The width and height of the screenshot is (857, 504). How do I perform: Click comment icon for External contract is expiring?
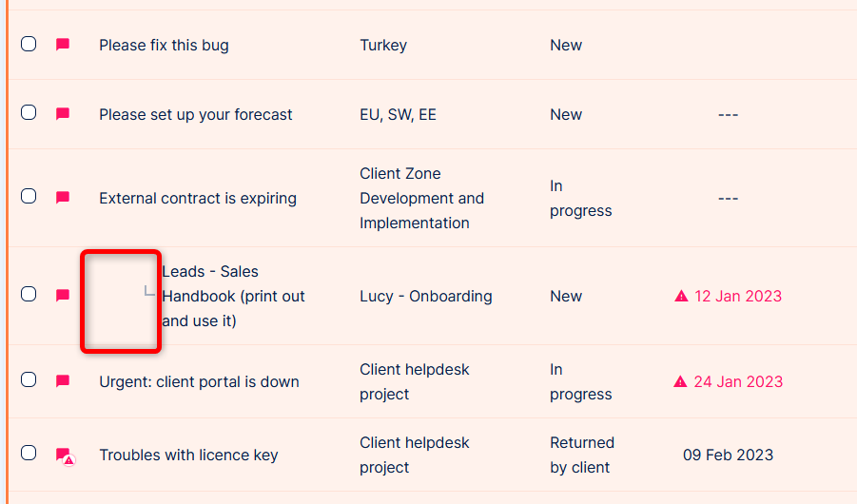coord(63,198)
